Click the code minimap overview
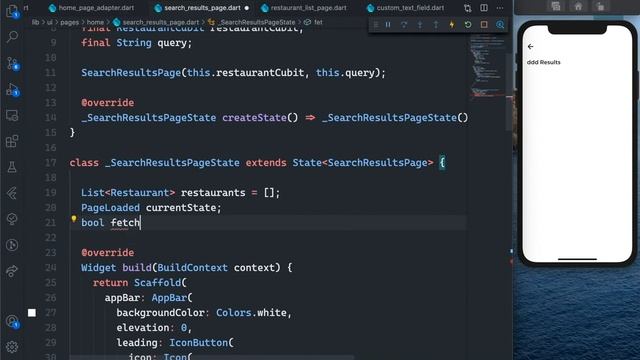The height and width of the screenshot is (360, 640). [488, 67]
